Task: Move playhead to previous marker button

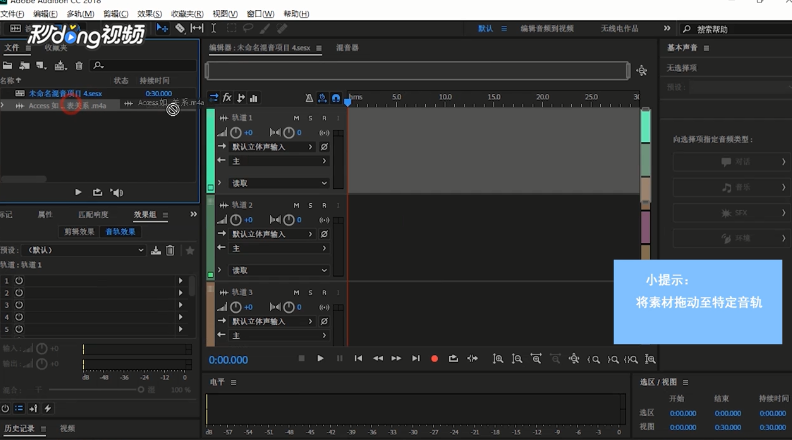Action: (359, 358)
